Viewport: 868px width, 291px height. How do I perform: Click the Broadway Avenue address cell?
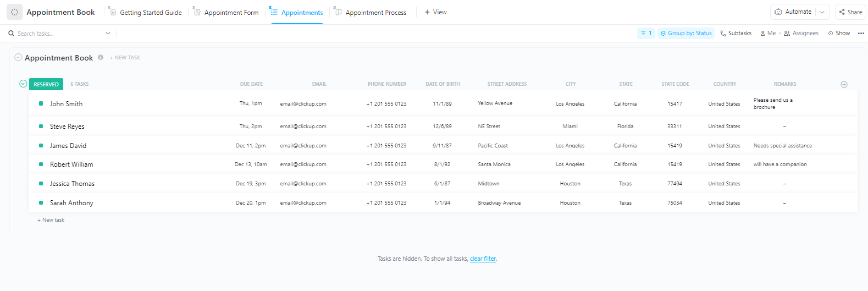tap(499, 203)
